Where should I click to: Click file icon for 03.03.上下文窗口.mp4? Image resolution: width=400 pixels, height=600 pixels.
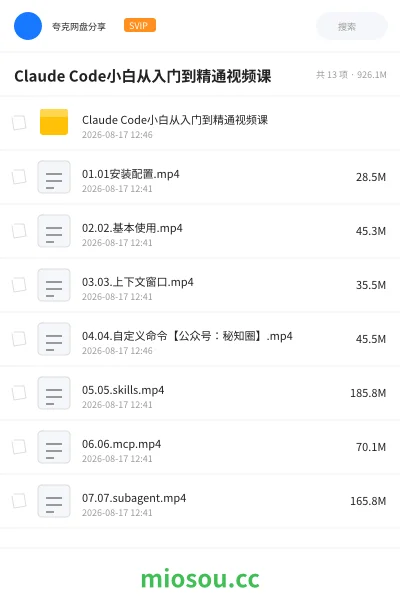point(54,285)
